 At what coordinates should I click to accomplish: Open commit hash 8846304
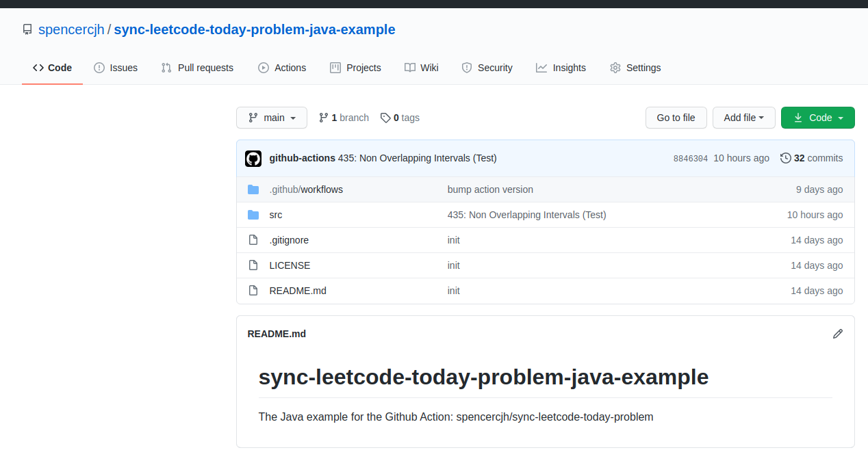(691, 159)
